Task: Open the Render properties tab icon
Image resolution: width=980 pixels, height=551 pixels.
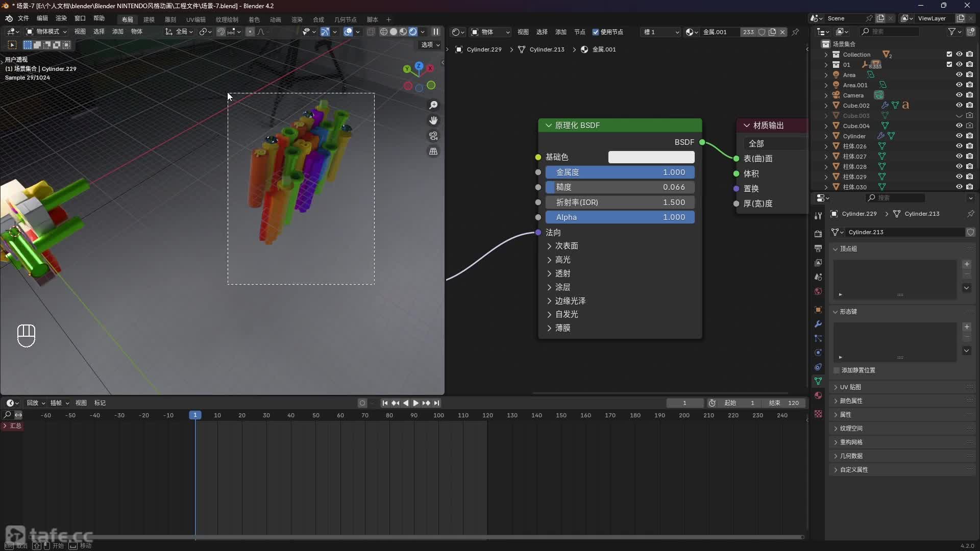Action: point(818,234)
